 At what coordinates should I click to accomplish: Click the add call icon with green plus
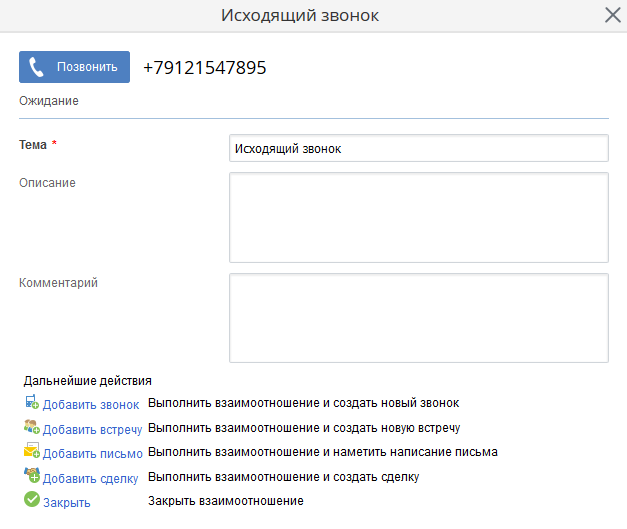coord(31,403)
